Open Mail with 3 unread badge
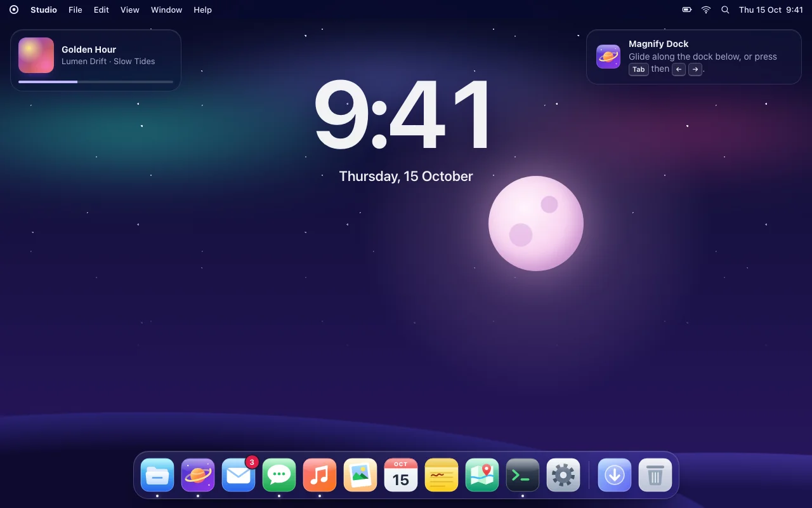The height and width of the screenshot is (508, 812). tap(239, 475)
